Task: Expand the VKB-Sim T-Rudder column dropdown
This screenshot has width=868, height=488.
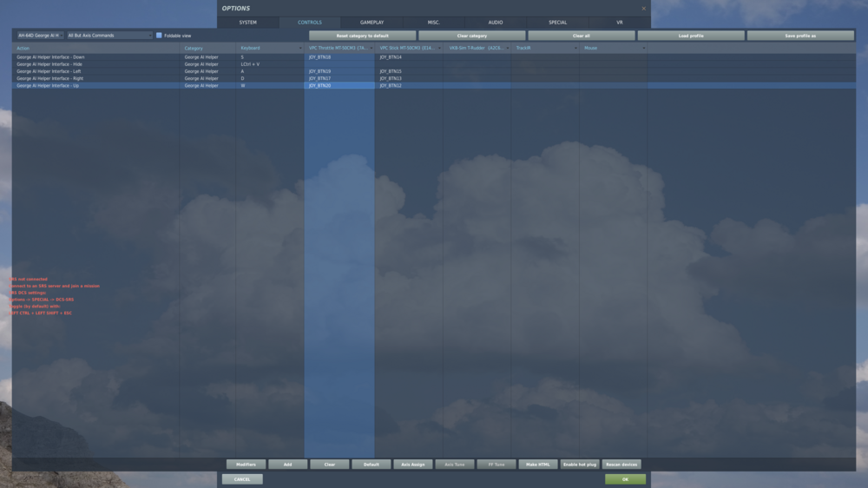Action: click(x=508, y=48)
